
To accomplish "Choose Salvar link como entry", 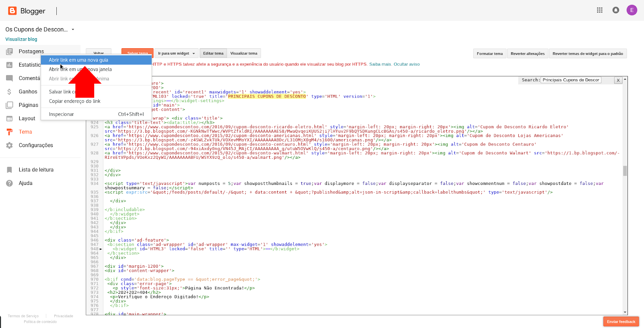I will [x=96, y=92].
